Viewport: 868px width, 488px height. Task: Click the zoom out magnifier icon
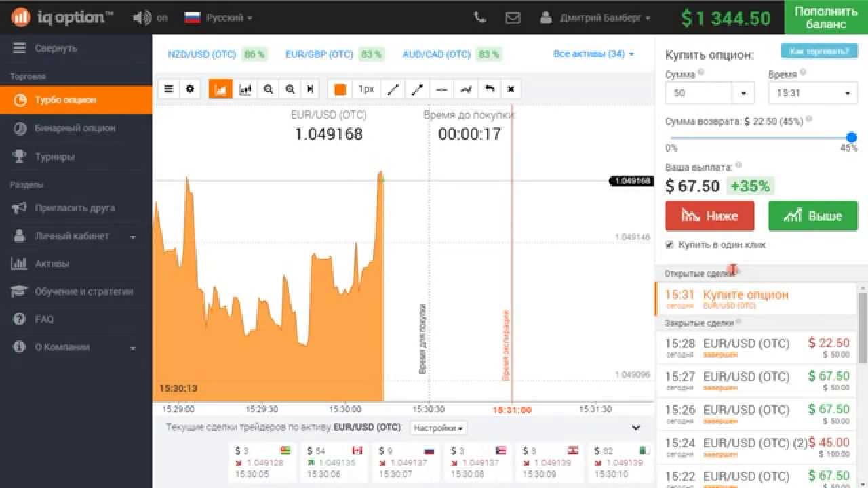pos(269,89)
